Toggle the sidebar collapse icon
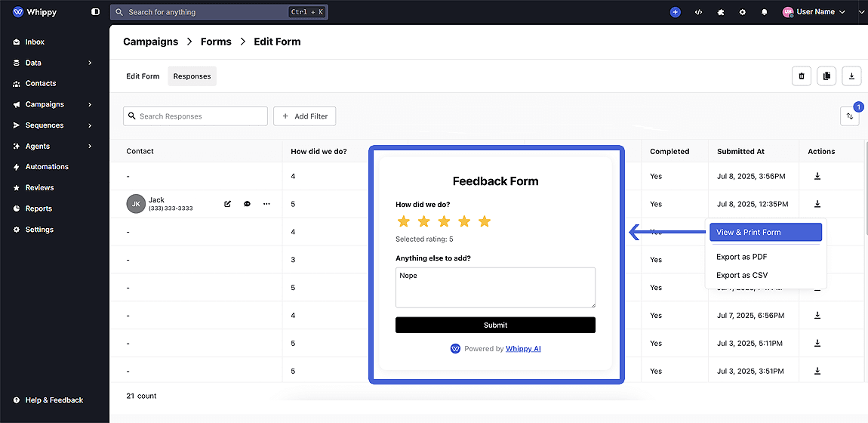 96,11
